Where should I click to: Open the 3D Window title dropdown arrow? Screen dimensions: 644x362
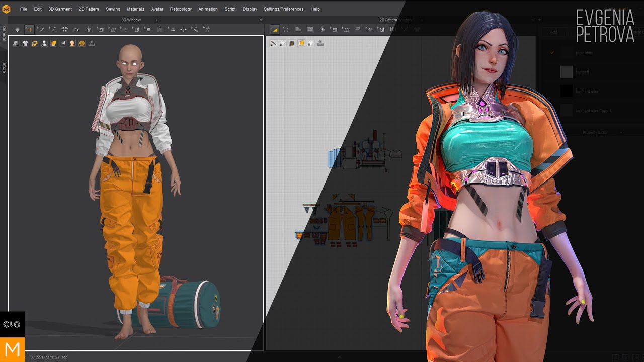[x=156, y=20]
